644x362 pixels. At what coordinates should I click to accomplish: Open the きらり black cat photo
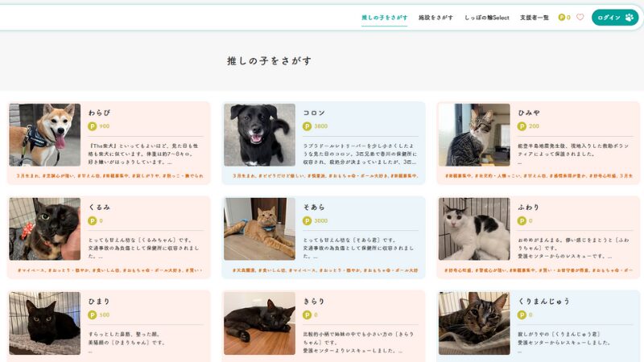[259, 323]
